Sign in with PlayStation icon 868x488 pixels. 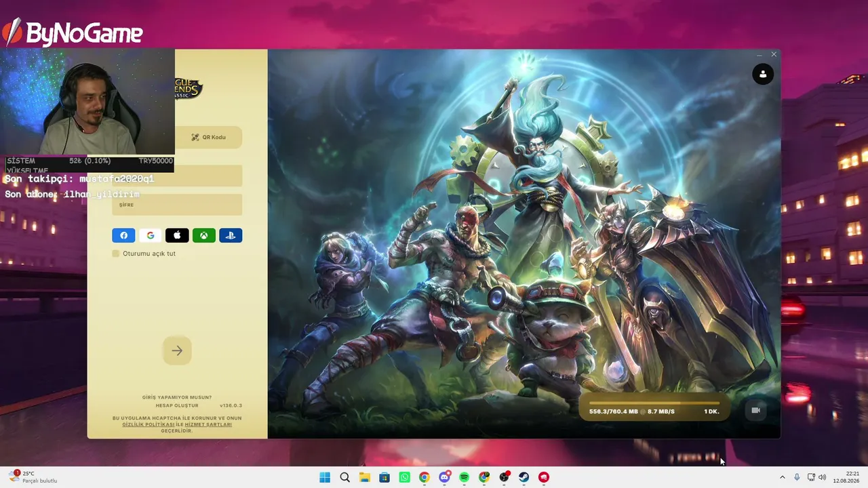[231, 235]
